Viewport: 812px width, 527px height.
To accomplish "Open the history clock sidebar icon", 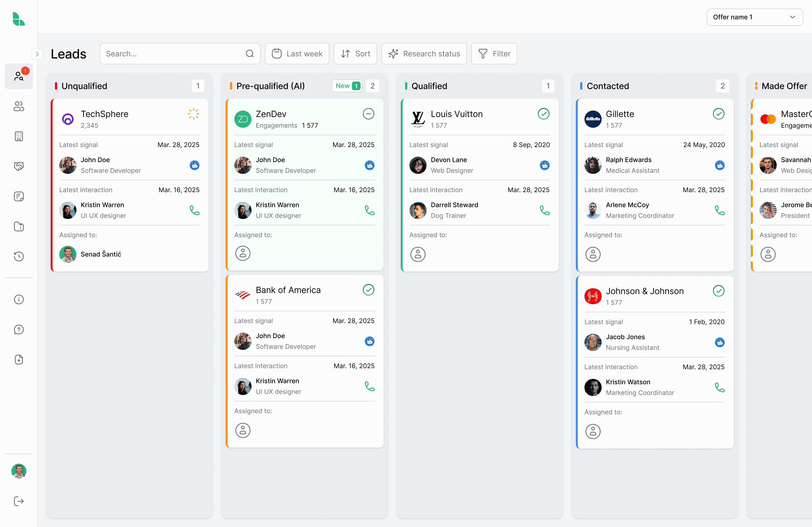I will 19,256.
